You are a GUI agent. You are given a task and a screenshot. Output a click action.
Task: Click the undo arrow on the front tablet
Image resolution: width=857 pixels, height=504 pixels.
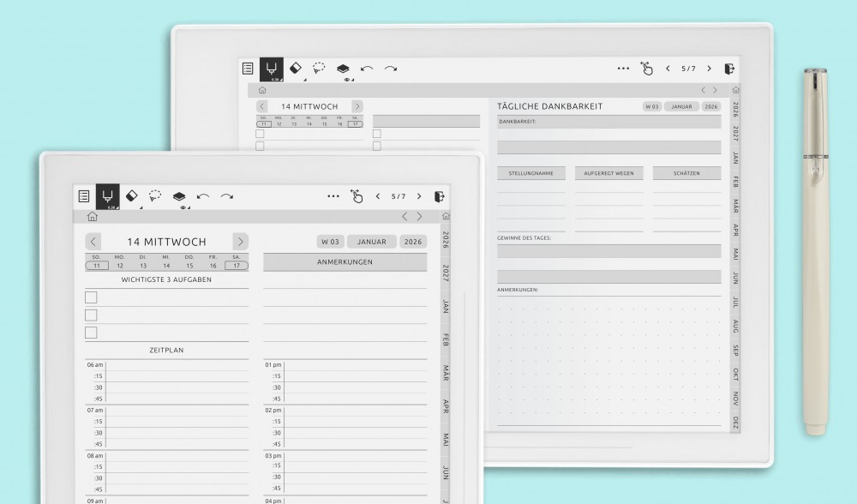click(203, 196)
